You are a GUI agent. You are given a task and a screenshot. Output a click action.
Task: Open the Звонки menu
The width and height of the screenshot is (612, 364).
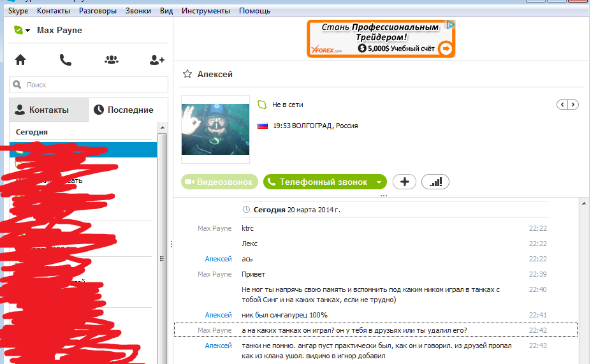[138, 11]
